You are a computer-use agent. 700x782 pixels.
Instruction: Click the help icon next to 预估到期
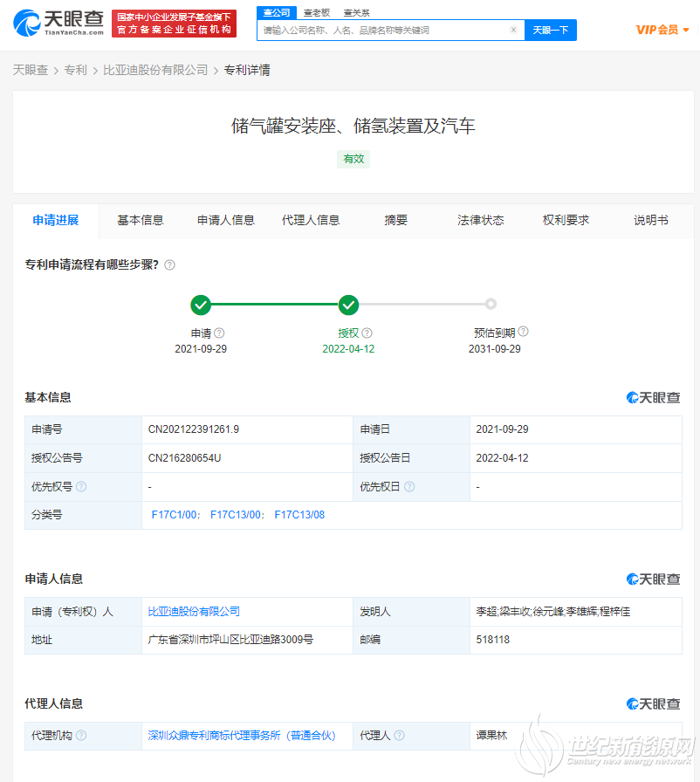[524, 332]
